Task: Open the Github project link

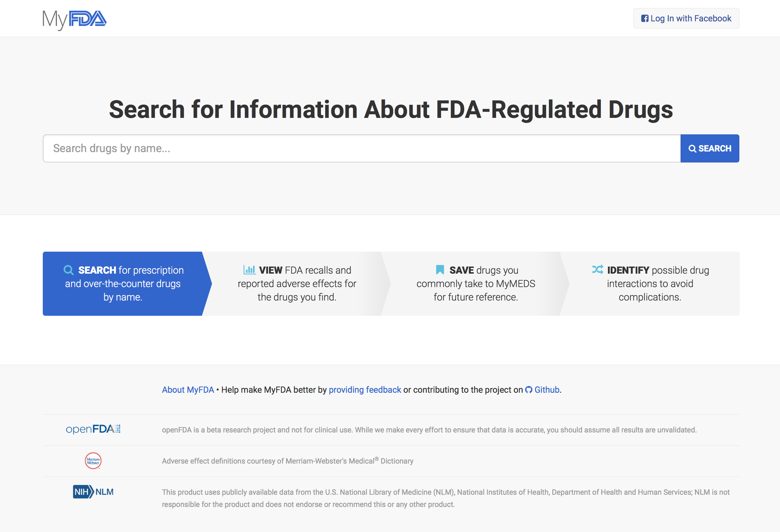Action: [x=547, y=390]
